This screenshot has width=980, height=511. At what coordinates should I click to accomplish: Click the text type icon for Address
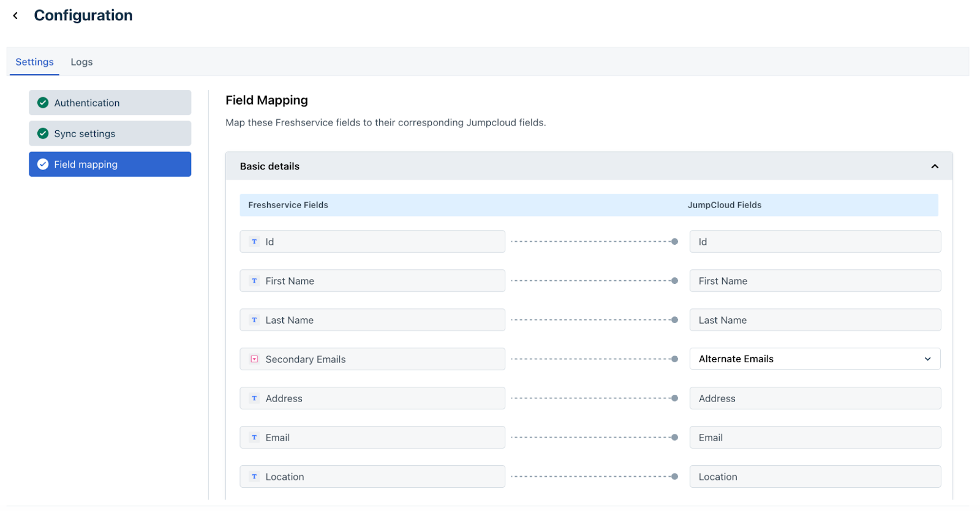(254, 398)
